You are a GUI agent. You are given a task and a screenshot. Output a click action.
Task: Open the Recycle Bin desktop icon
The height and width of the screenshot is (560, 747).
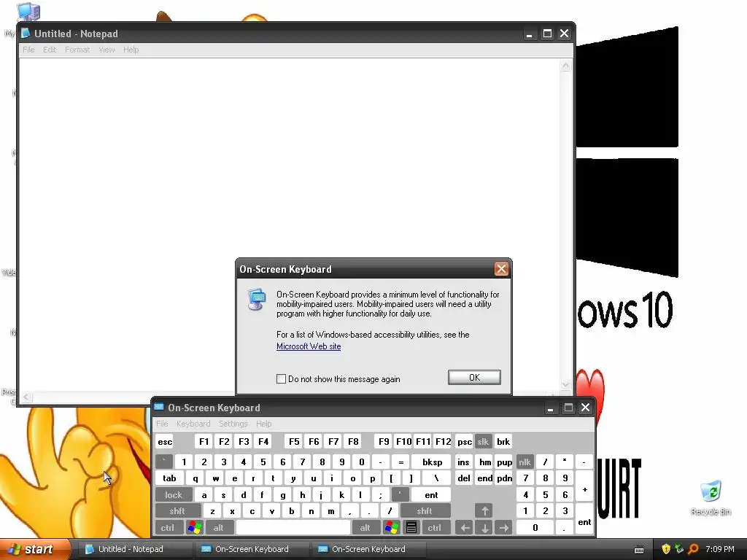pyautogui.click(x=711, y=499)
